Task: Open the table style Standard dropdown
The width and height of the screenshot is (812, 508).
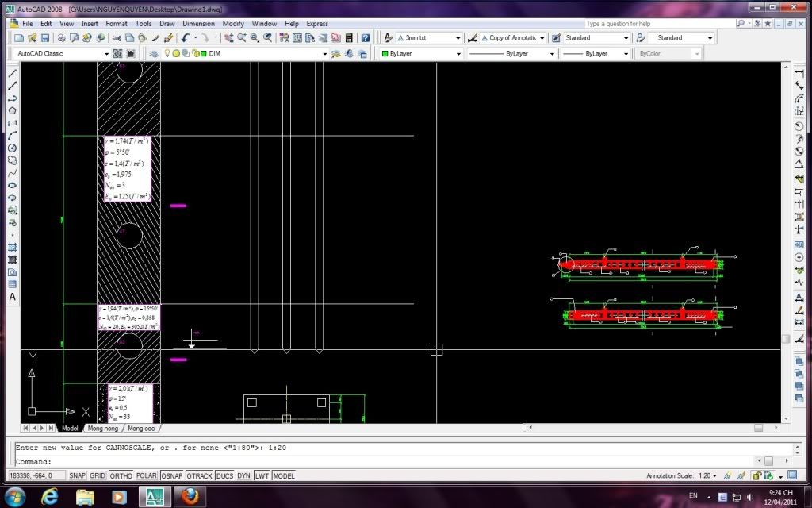Action: pyautogui.click(x=626, y=38)
